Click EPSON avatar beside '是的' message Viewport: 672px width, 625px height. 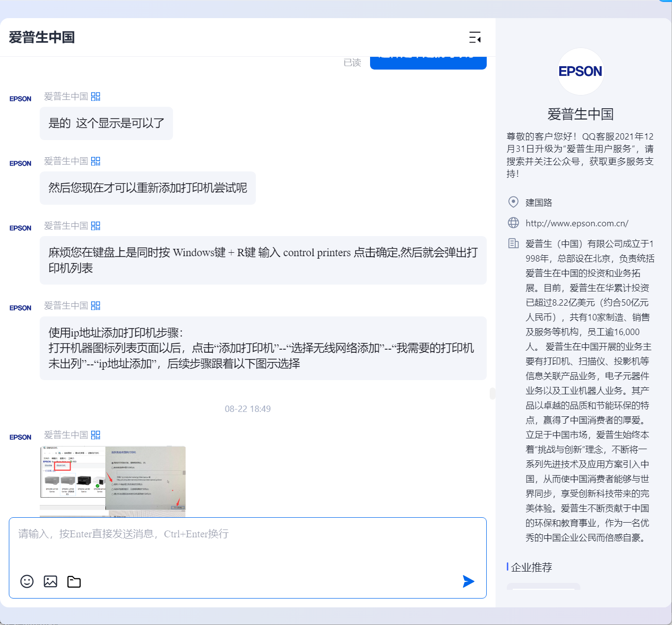coord(20,99)
